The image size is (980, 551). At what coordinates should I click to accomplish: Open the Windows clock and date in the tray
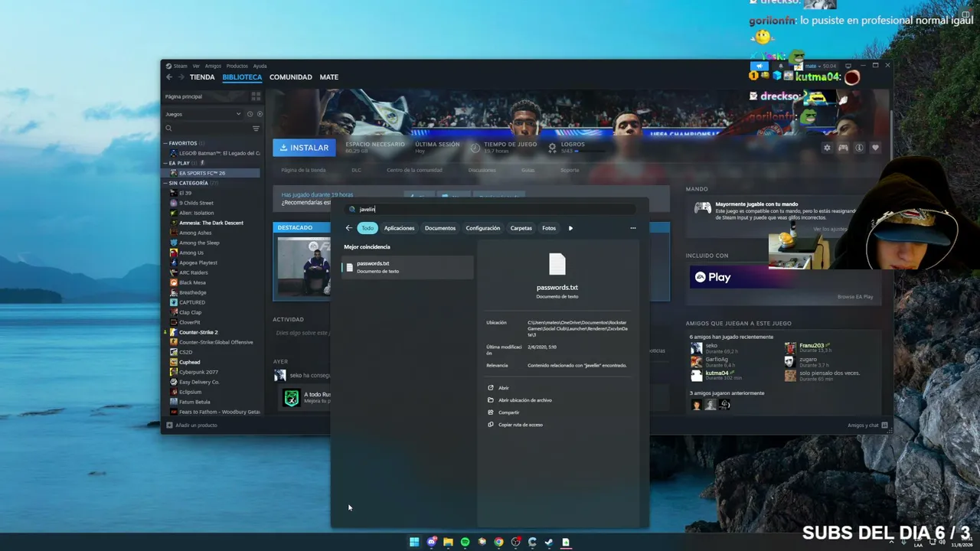pyautogui.click(x=961, y=542)
